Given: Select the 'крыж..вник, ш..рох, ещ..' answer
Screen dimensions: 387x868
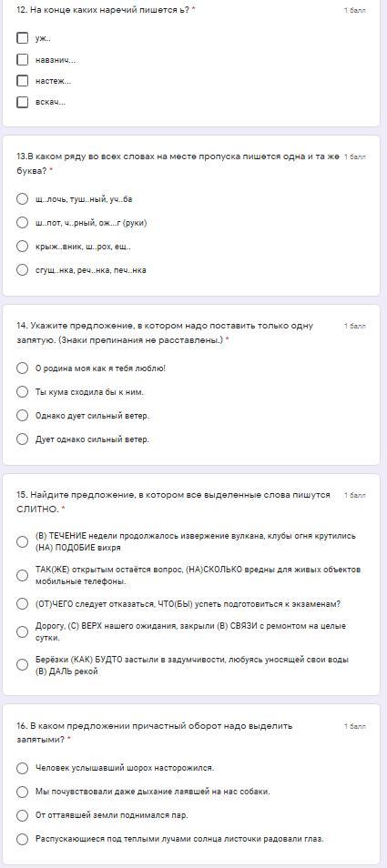Looking at the screenshot, I should 22,246.
